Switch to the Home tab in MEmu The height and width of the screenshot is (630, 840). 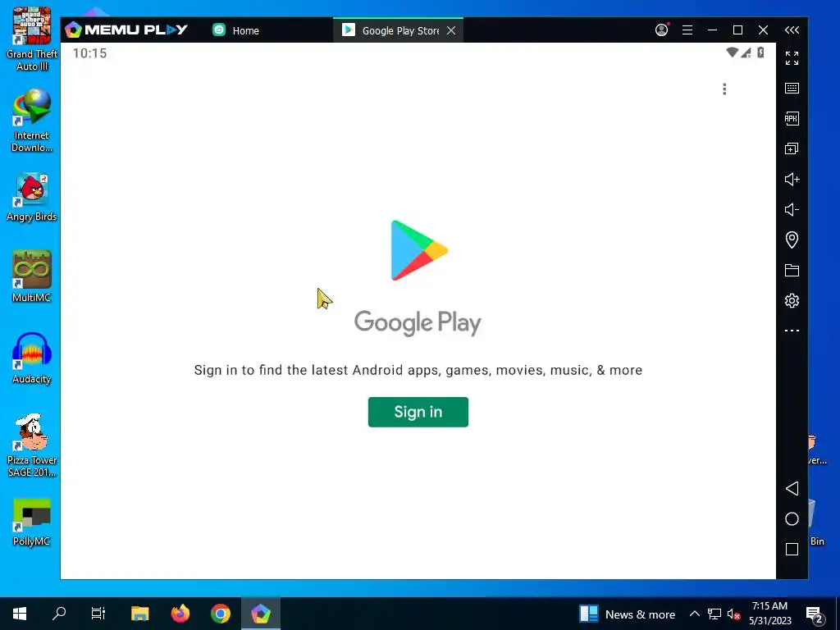click(235, 30)
